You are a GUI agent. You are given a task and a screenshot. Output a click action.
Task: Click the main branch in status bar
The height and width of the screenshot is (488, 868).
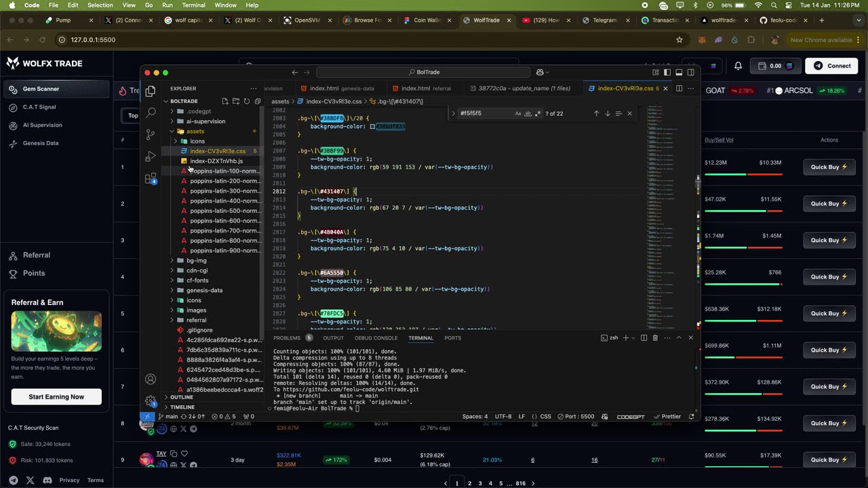click(168, 416)
